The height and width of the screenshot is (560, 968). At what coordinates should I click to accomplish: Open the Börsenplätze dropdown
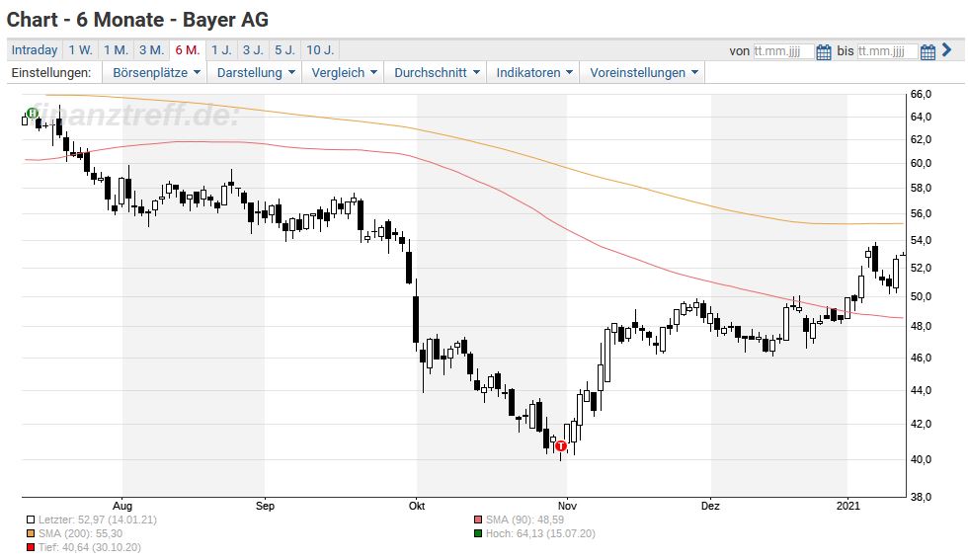coord(156,72)
